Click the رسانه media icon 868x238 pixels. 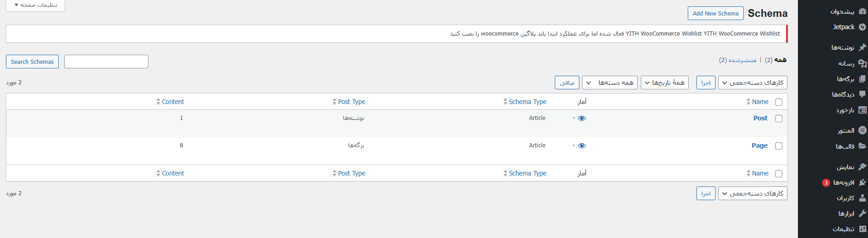(x=862, y=63)
